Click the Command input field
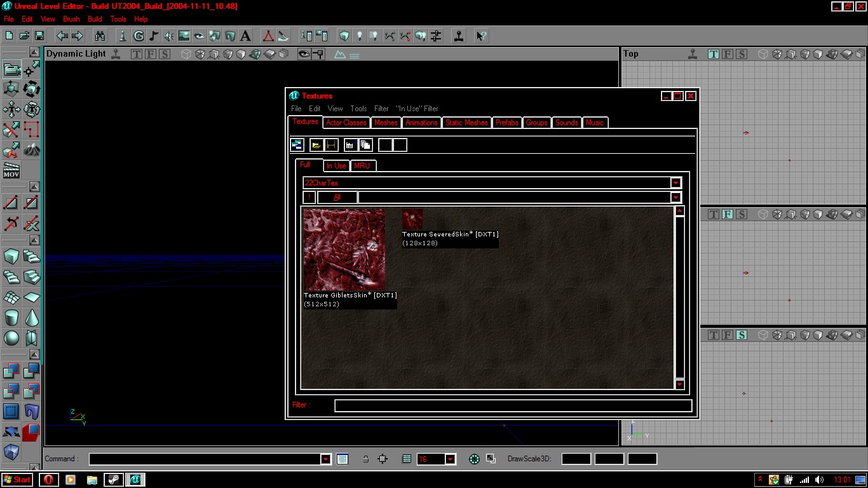The image size is (868, 488). coord(205,459)
